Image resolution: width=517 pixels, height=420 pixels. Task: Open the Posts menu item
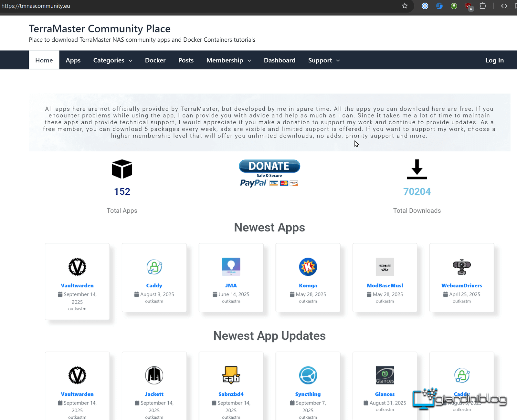[186, 60]
